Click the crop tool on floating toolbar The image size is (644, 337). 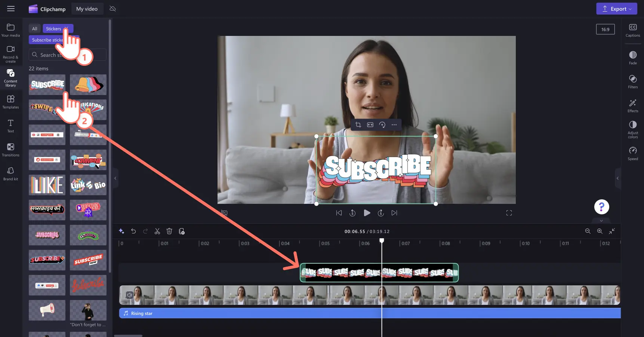point(358,125)
